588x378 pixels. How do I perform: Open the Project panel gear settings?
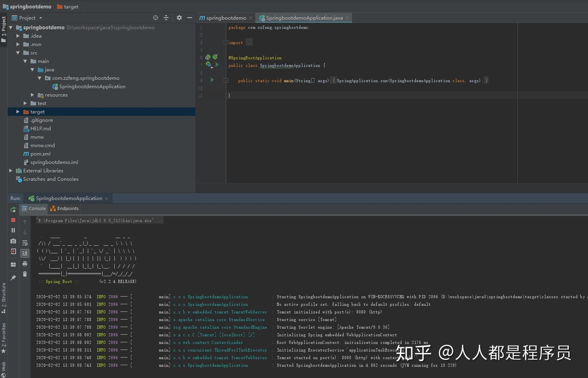click(x=179, y=18)
